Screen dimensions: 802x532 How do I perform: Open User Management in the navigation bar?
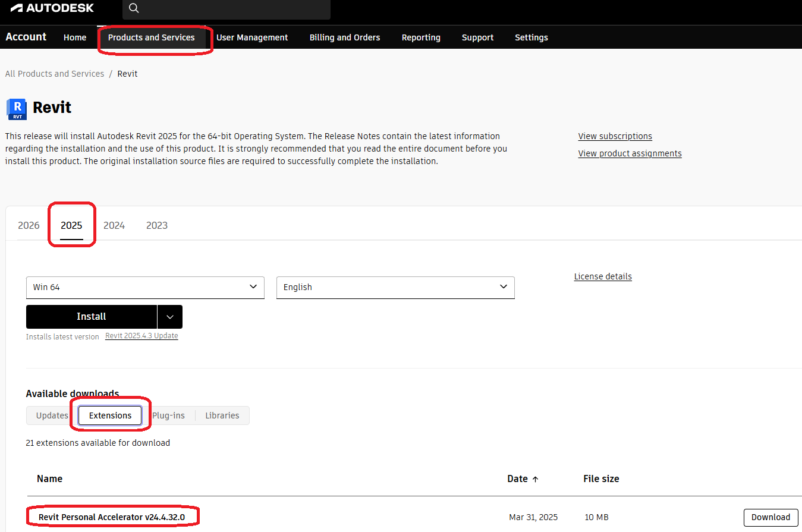pyautogui.click(x=252, y=37)
